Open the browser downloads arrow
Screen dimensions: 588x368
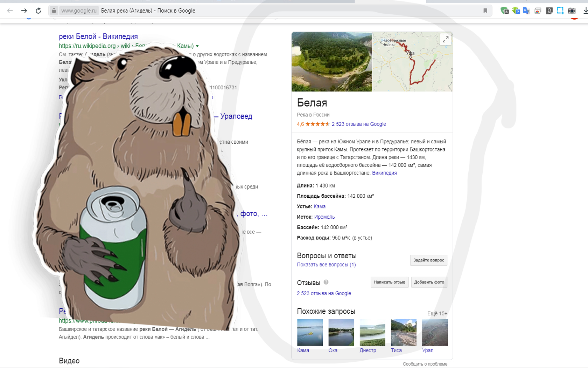(x=585, y=11)
